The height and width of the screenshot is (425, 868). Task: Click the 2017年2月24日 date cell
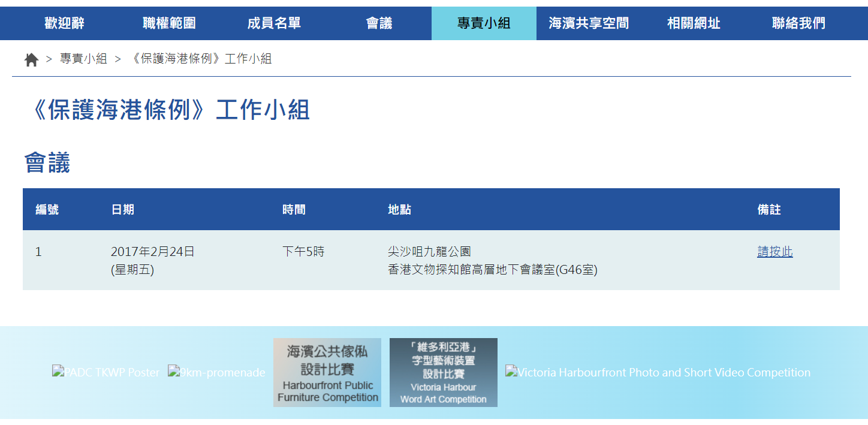tap(153, 252)
